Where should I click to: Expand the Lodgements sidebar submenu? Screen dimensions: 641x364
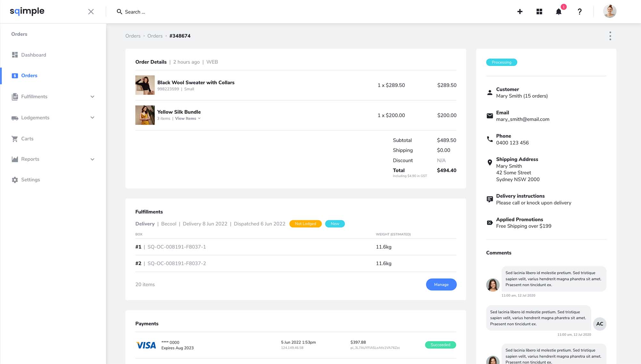(92, 117)
